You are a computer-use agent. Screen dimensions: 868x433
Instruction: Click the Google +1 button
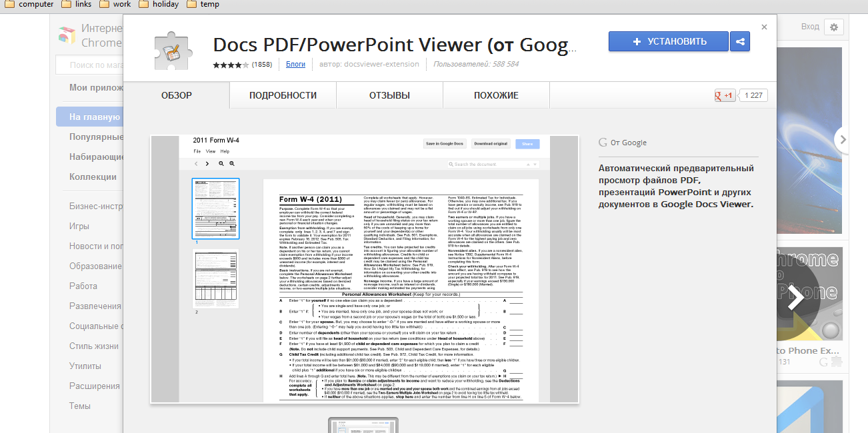click(725, 95)
